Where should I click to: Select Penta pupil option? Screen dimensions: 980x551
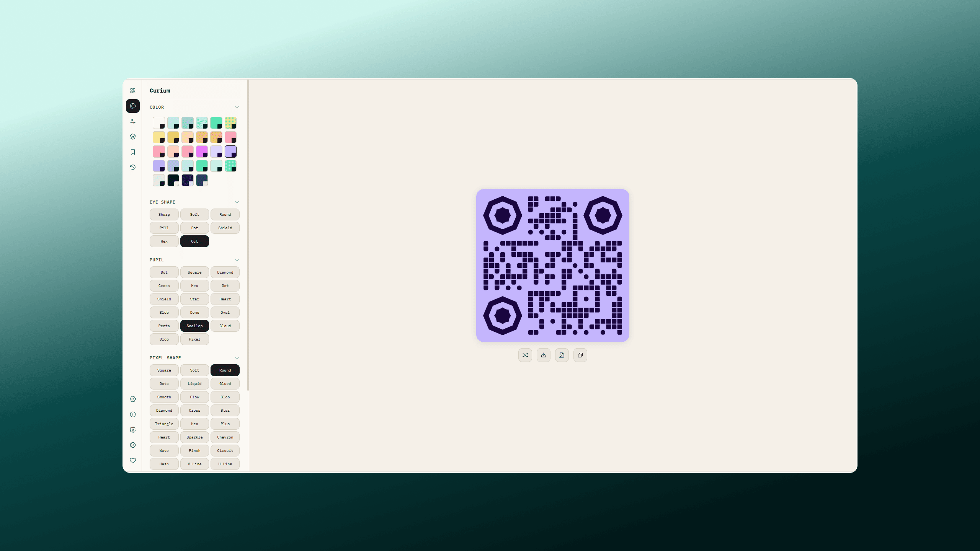click(164, 326)
